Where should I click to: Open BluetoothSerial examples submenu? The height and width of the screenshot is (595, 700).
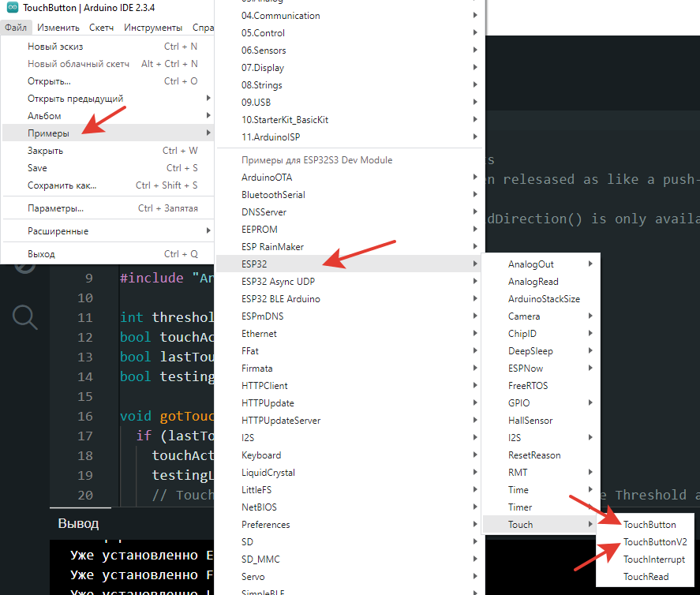point(349,195)
